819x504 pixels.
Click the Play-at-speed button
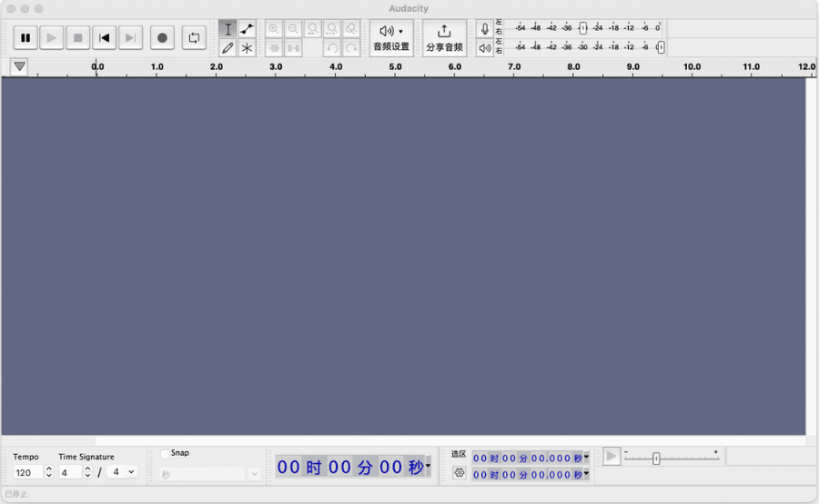[x=612, y=457]
